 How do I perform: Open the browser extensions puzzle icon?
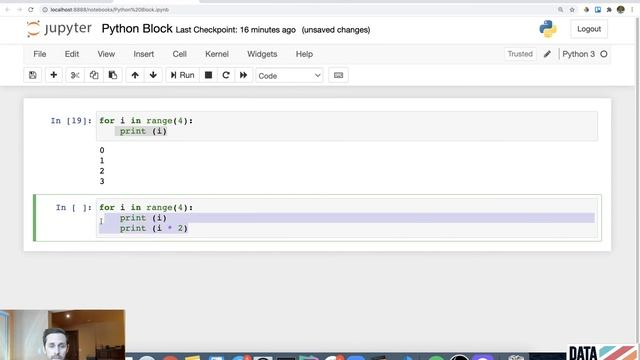tap(609, 9)
